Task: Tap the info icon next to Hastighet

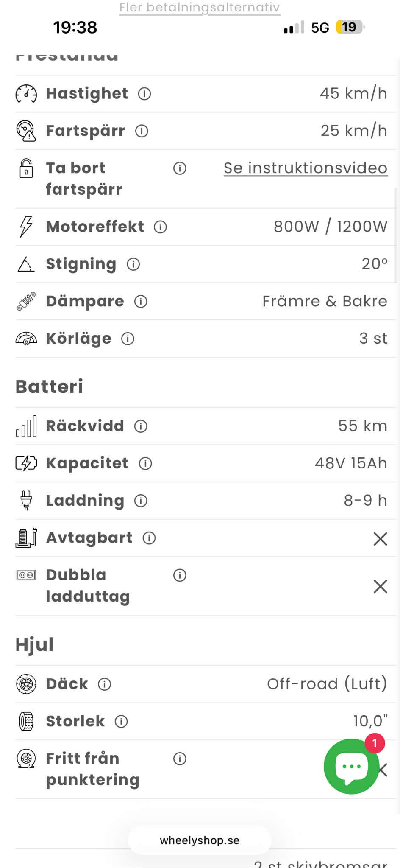Action: (144, 94)
